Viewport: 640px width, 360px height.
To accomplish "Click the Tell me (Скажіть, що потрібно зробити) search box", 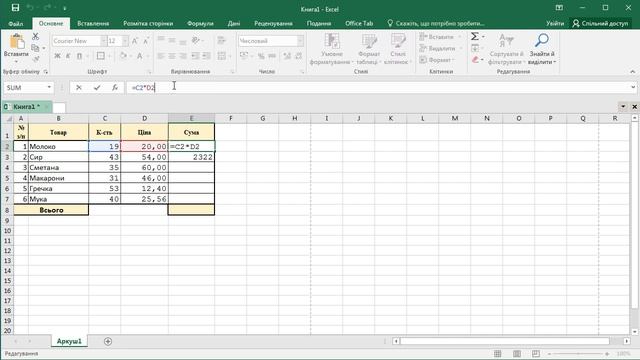I will point(436,23).
